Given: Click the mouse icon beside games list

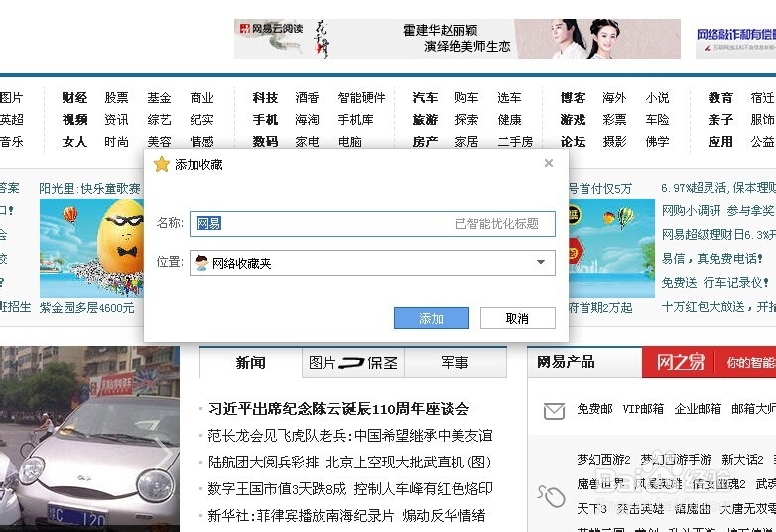Looking at the screenshot, I should [552, 495].
